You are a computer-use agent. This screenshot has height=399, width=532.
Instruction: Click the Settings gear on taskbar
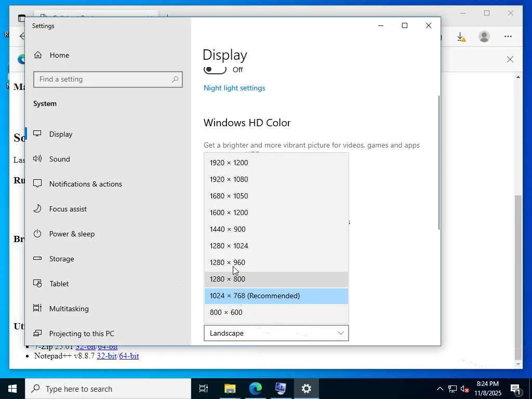tap(307, 389)
